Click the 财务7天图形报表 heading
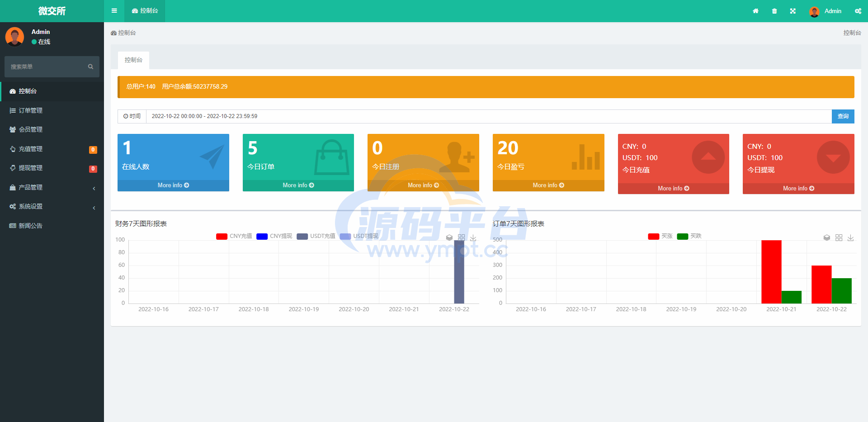Screen dimensions: 868x422 [141, 224]
